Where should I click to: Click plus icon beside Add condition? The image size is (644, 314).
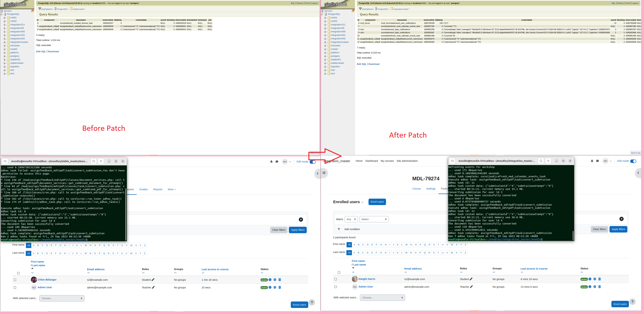tap(339, 229)
